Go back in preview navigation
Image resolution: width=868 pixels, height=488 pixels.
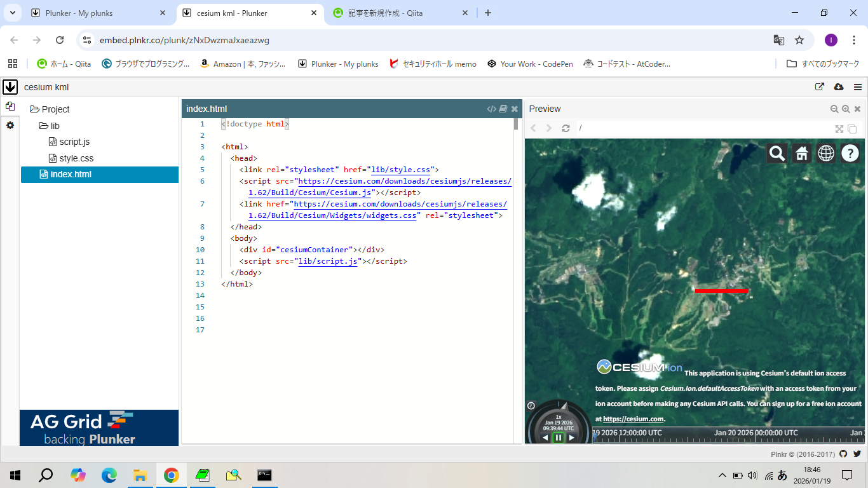(533, 128)
